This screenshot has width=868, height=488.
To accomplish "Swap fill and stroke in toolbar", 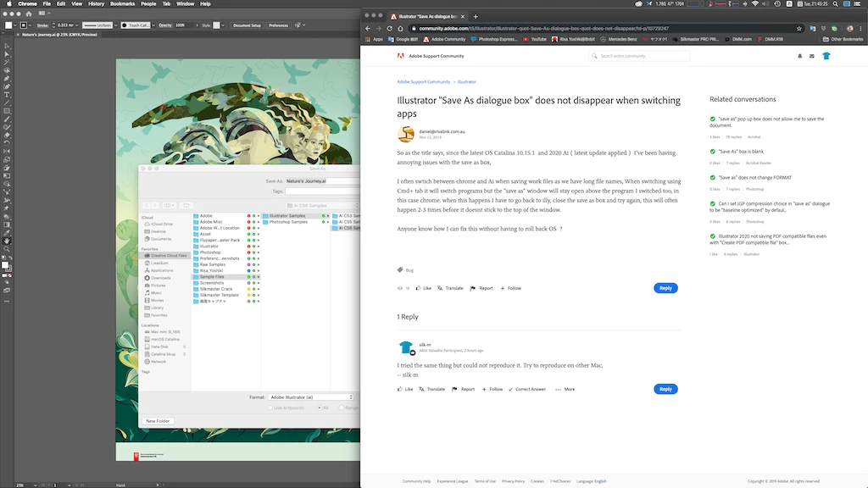I will [x=10, y=258].
